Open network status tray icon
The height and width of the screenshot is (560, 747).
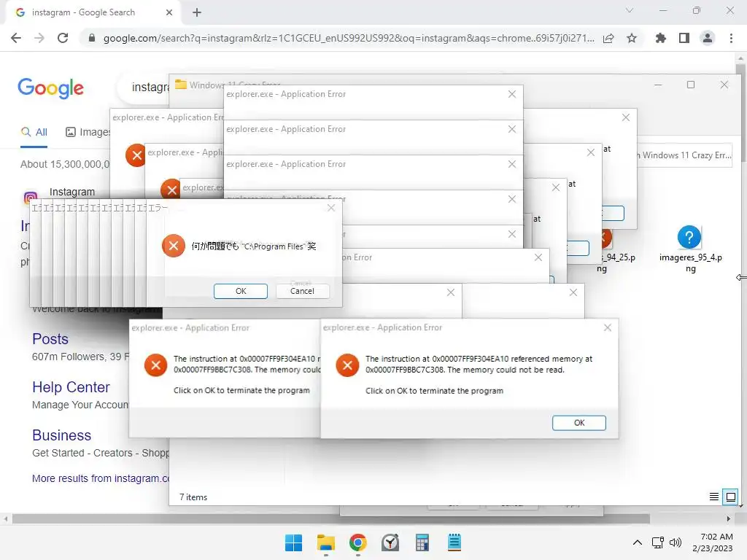(658, 542)
